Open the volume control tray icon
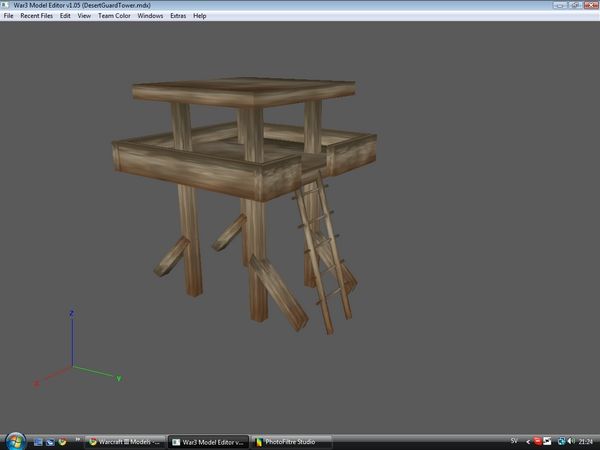The height and width of the screenshot is (450, 600). 572,442
